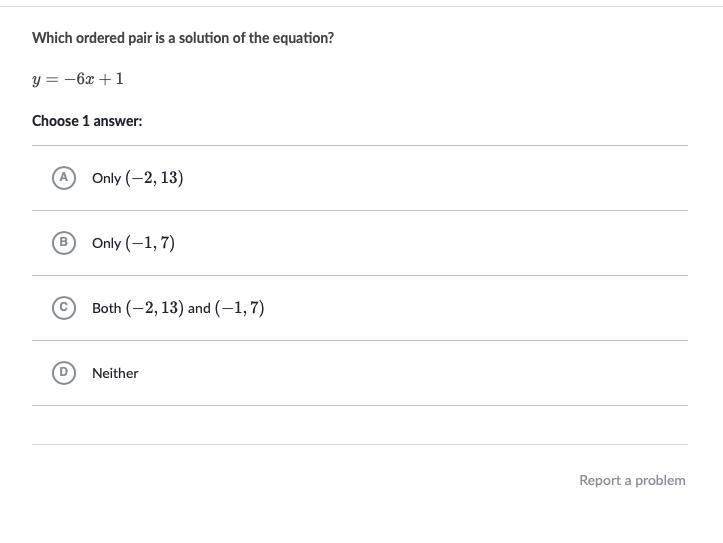The height and width of the screenshot is (543, 723).
Task: Click the circled letter D icon
Action: pos(63,373)
